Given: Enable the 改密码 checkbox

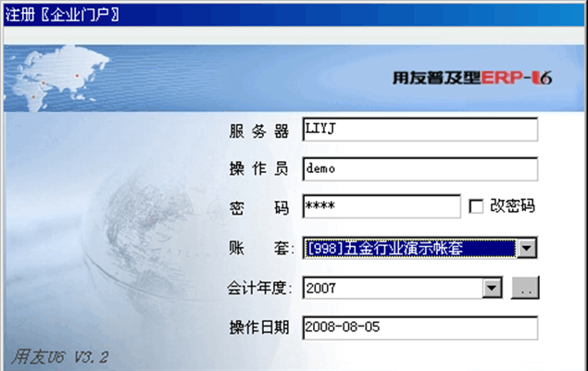Looking at the screenshot, I should (x=476, y=206).
